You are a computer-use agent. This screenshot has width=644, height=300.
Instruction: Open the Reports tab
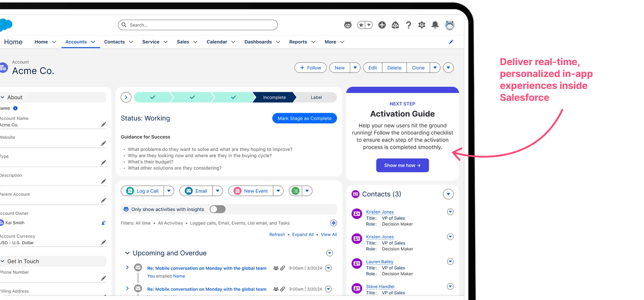tap(298, 42)
